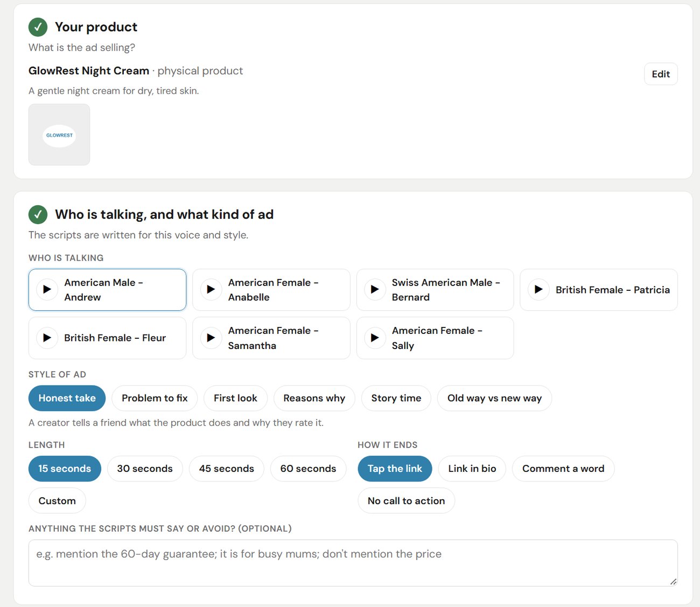
Task: Click the green checkmark beside 'Your product'
Action: 38,27
